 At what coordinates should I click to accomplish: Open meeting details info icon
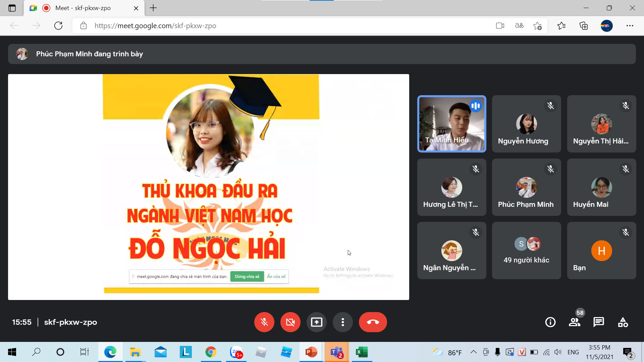(x=550, y=322)
